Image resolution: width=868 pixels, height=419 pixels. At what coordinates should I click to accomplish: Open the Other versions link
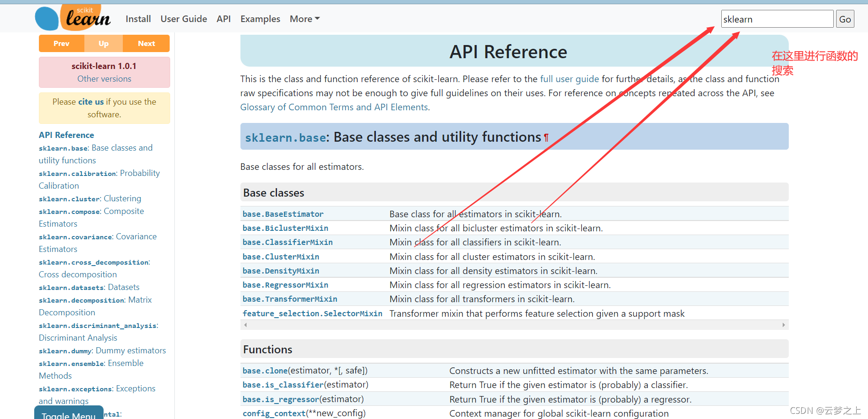(x=104, y=79)
